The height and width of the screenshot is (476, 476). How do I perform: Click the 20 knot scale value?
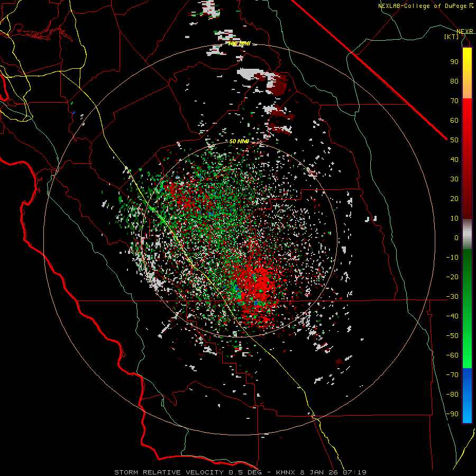pos(454,198)
